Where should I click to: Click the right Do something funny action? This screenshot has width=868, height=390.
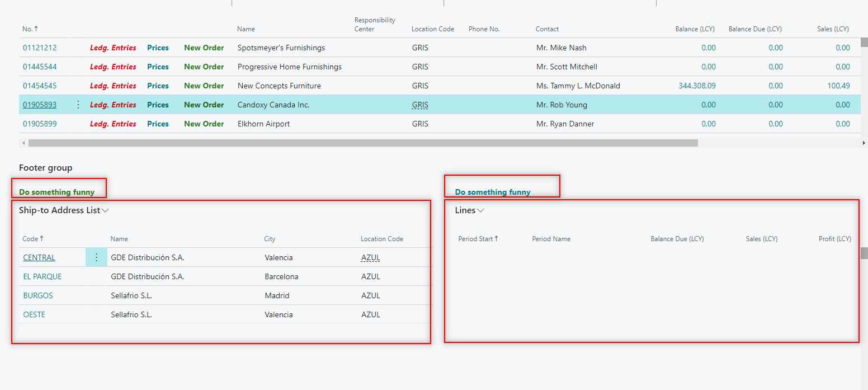493,191
